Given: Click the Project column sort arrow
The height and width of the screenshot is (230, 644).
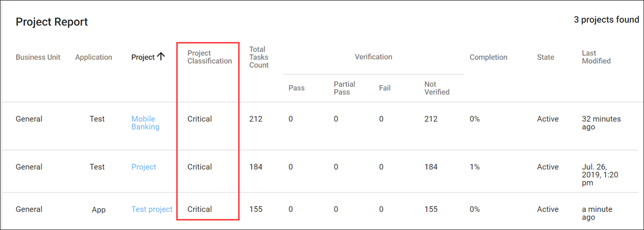Looking at the screenshot, I should pyautogui.click(x=161, y=57).
